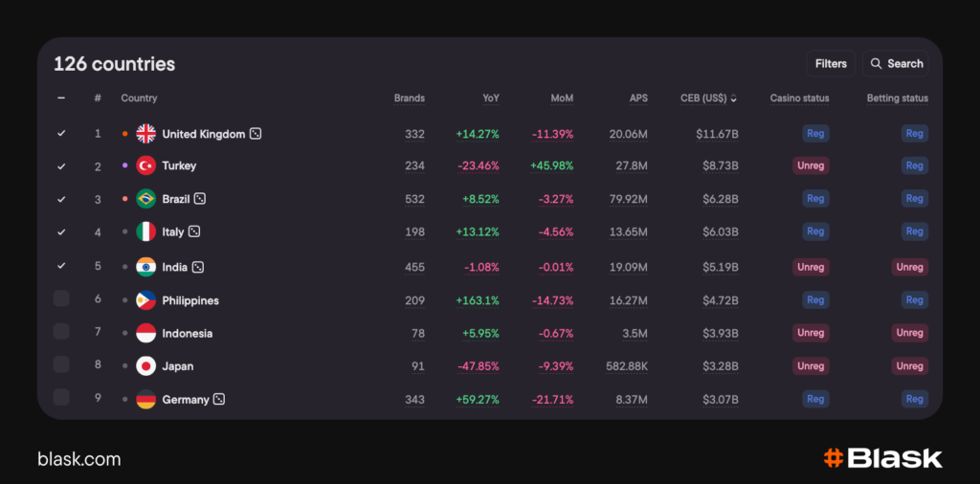Deselect all rows using header minus toggle
This screenshot has width=980, height=484.
point(61,98)
